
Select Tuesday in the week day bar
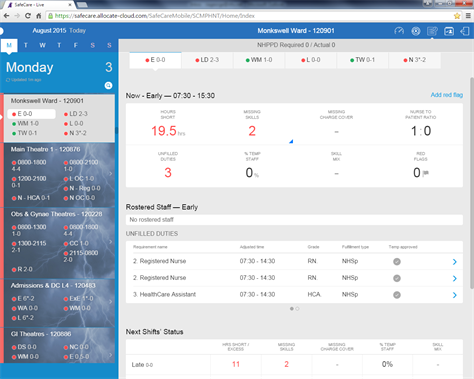point(26,45)
